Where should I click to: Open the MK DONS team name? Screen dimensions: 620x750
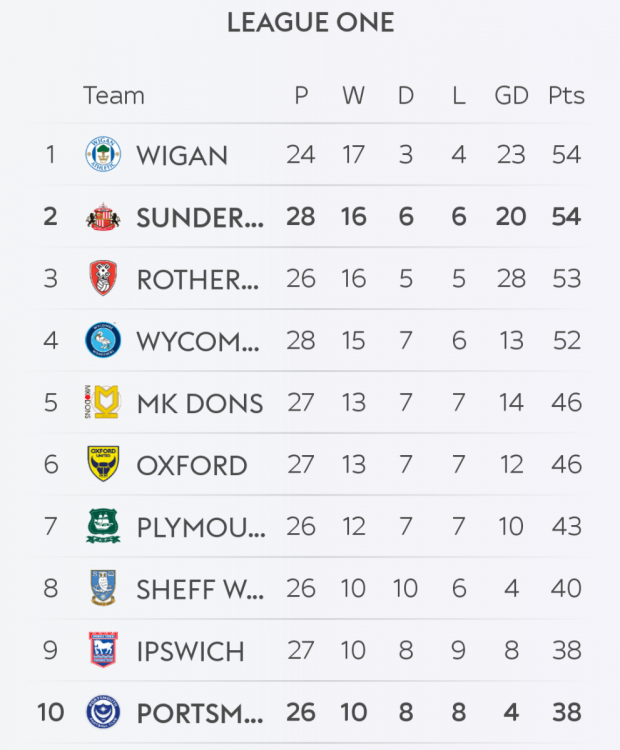point(200,404)
